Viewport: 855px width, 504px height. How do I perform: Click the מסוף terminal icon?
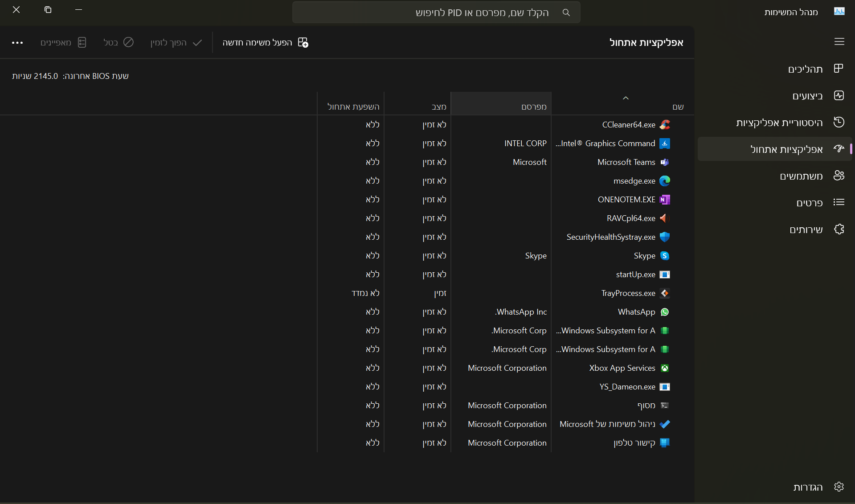point(665,406)
